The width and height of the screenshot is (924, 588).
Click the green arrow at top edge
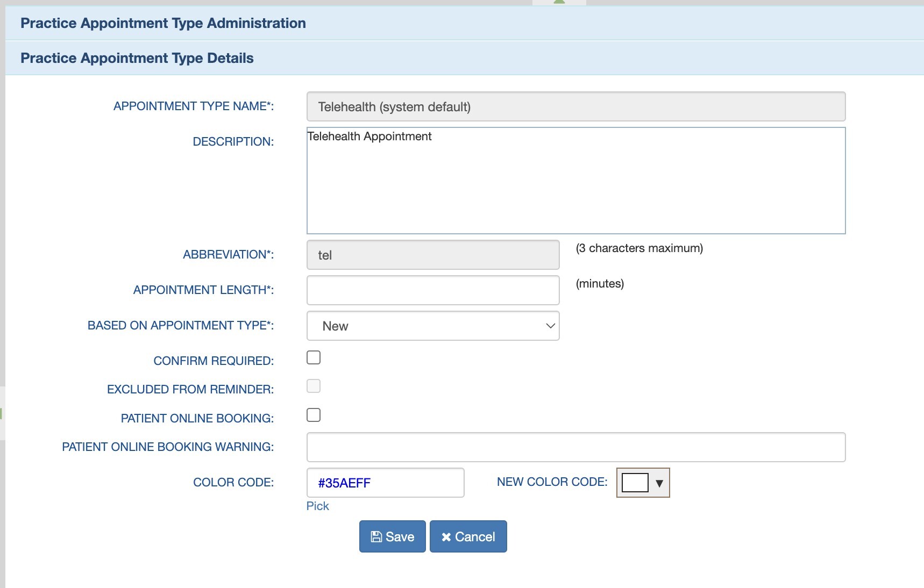tap(559, 2)
